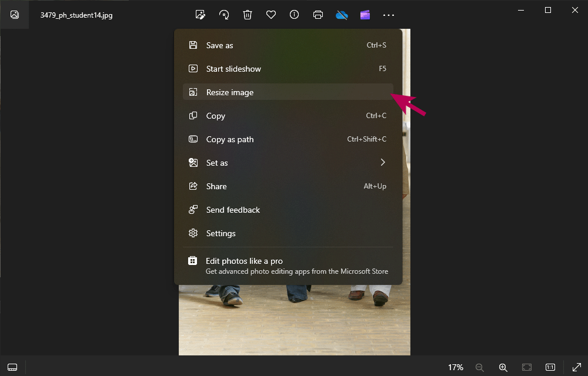Expand the Set as submenu

coord(288,163)
